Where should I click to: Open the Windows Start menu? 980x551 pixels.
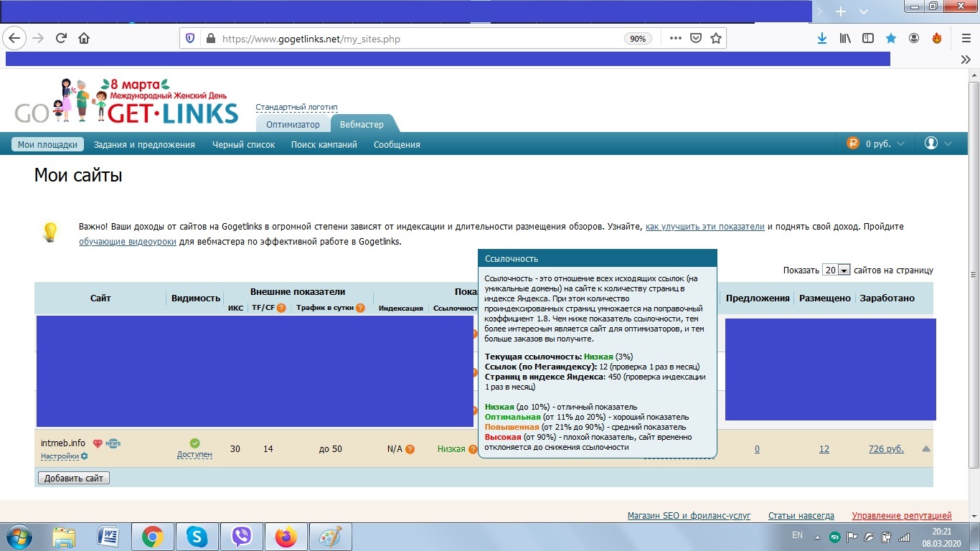point(18,537)
